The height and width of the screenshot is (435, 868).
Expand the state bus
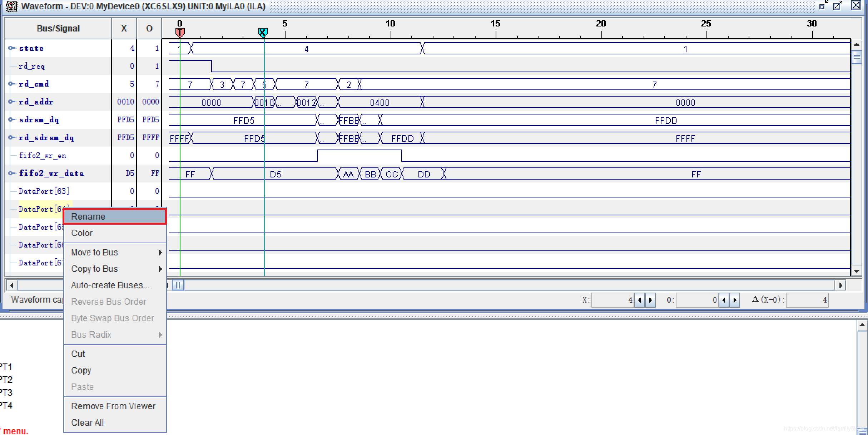point(11,48)
